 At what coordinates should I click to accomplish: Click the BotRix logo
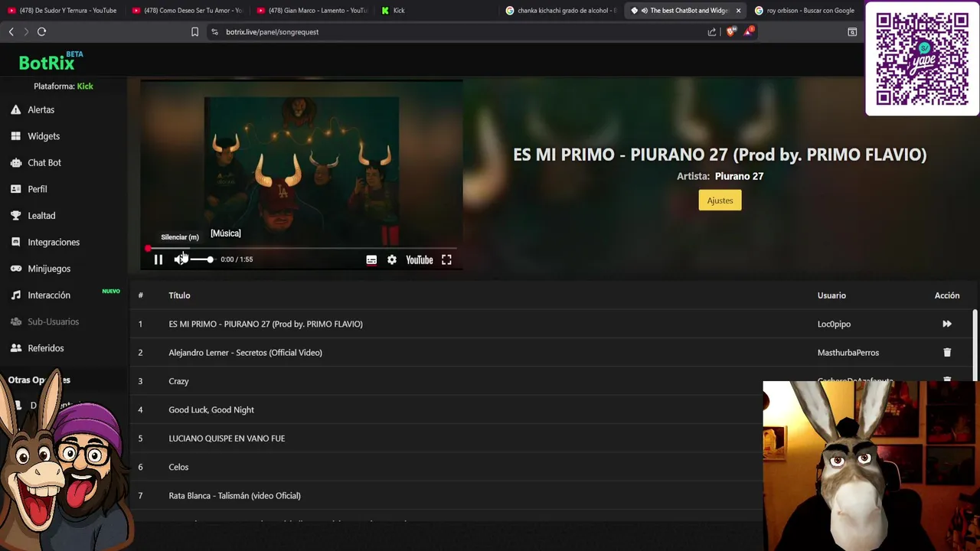[x=47, y=62]
